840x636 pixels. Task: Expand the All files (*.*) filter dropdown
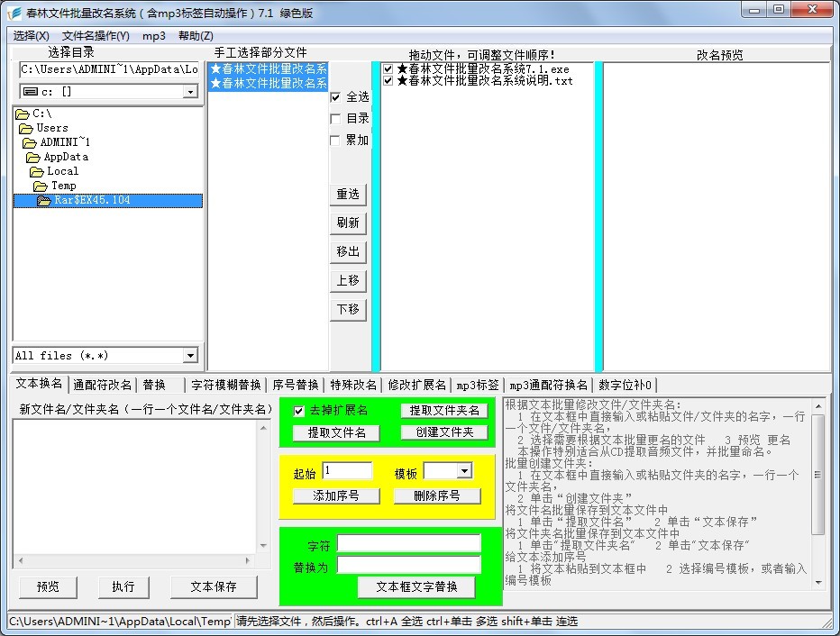(189, 356)
